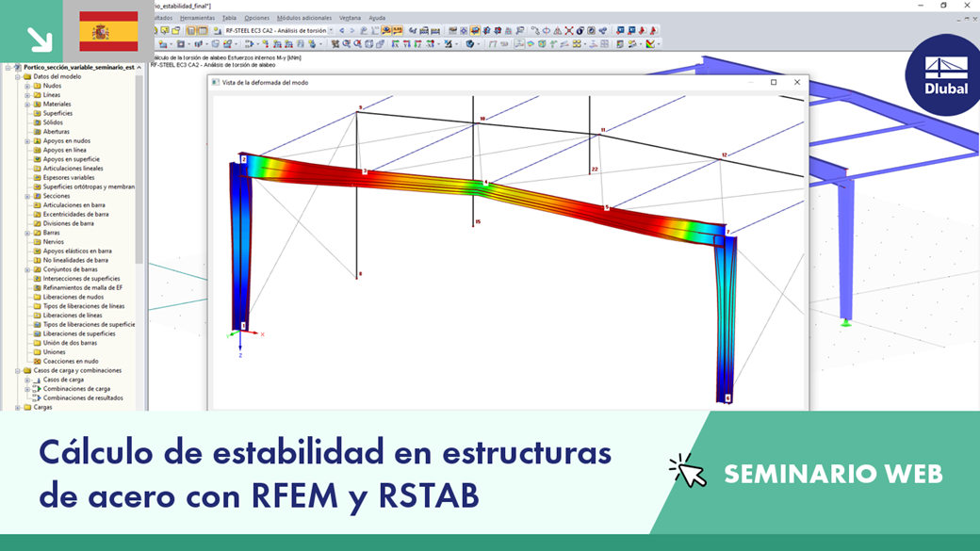
Task: Toggle show results highlighted icon
Action: tap(386, 30)
